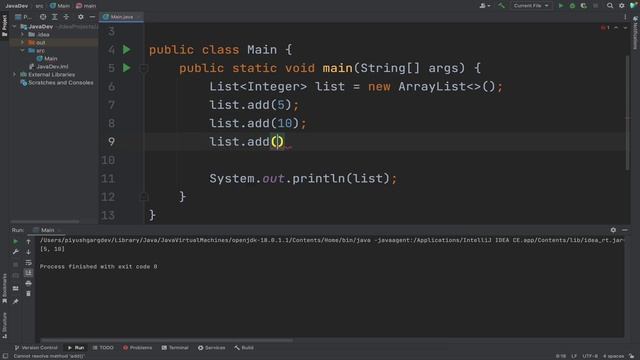The height and width of the screenshot is (360, 640).
Task: Run class Main from line 4 gutter
Action: (127, 50)
